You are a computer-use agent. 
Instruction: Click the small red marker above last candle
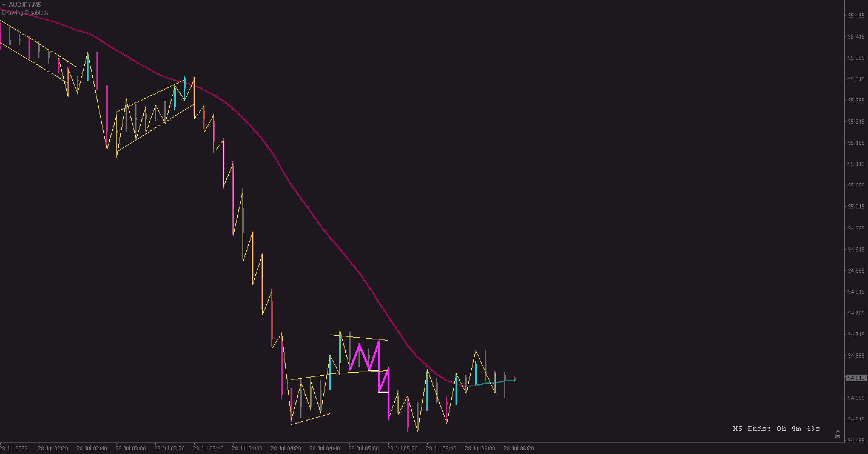pyautogui.click(x=514, y=377)
